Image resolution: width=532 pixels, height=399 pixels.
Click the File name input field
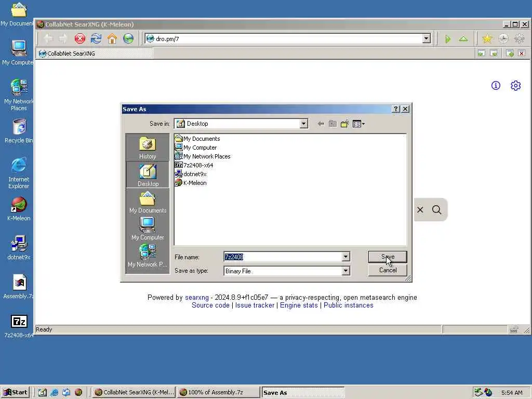coord(283,257)
